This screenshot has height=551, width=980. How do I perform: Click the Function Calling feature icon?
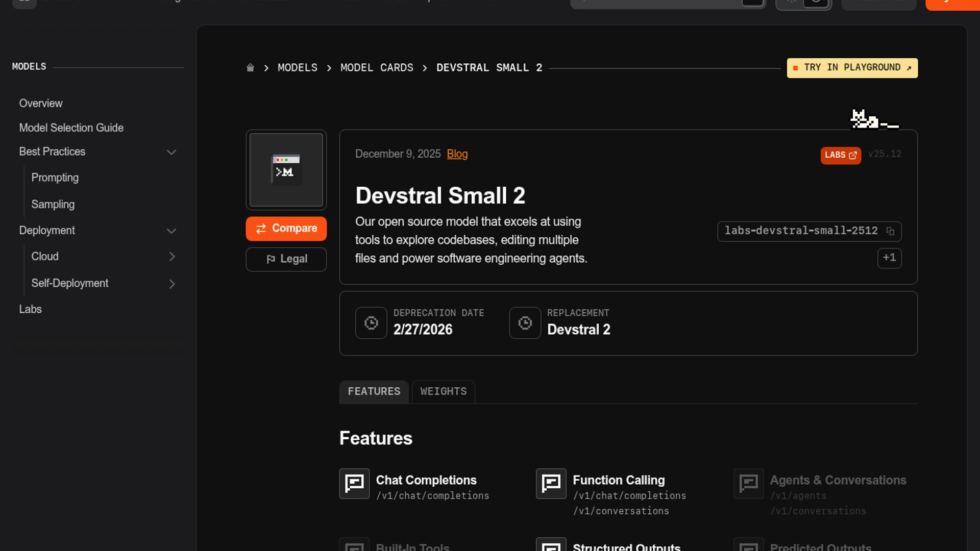pos(551,483)
